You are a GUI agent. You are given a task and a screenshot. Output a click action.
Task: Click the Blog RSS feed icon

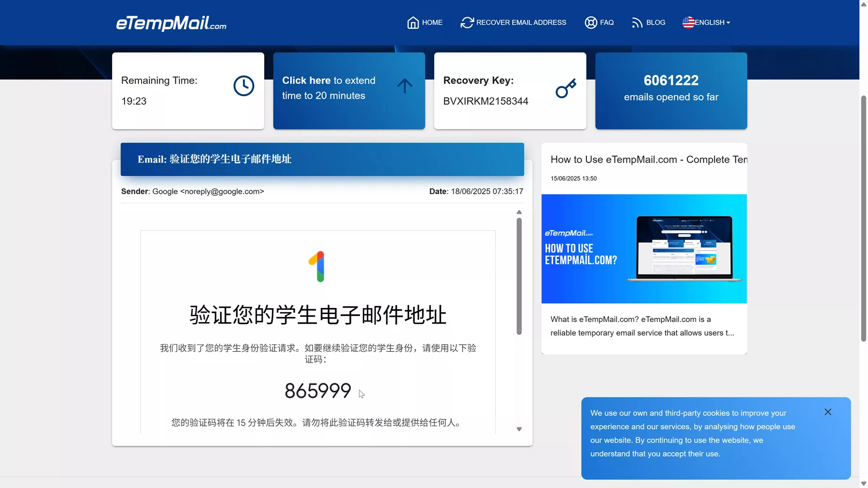tap(637, 23)
